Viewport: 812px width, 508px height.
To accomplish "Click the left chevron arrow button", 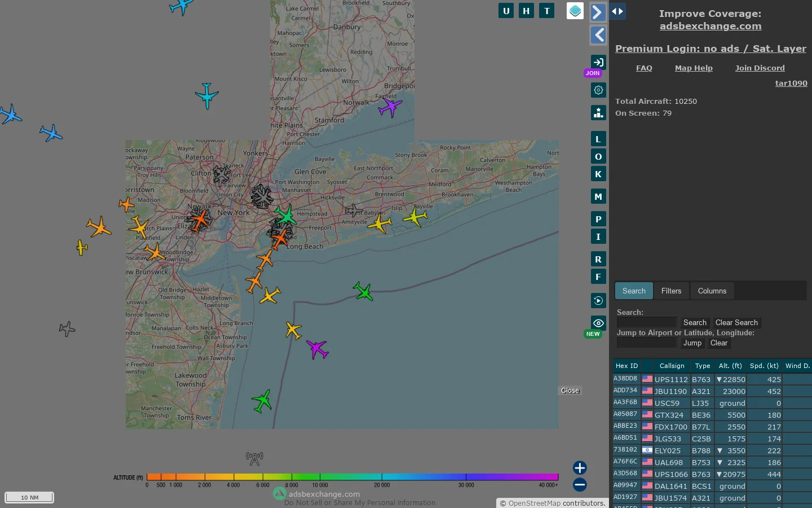I will pos(598,35).
